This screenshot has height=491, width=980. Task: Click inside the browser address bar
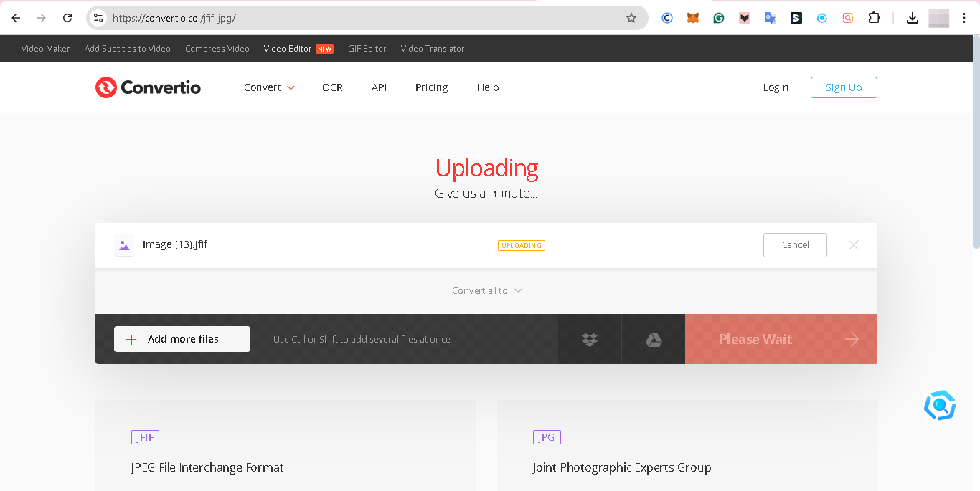pos(359,18)
